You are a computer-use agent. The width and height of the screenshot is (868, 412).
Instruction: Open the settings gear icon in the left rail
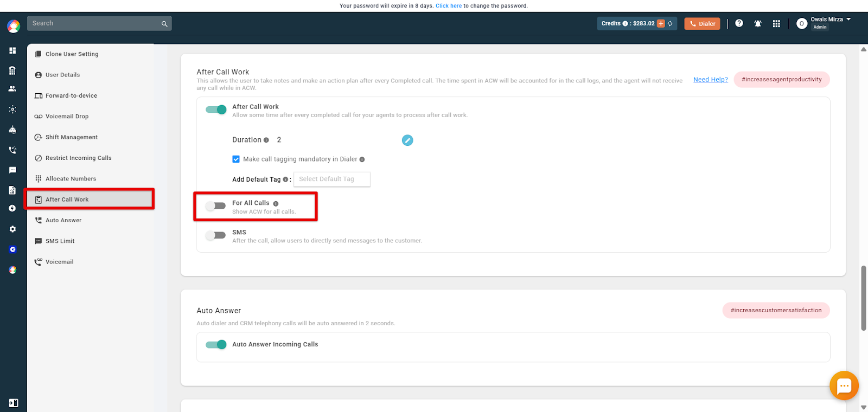click(x=12, y=229)
